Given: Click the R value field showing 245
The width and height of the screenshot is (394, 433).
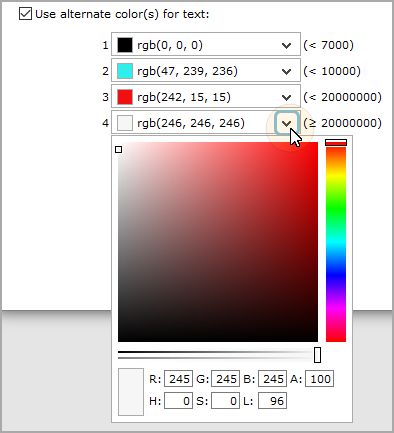Looking at the screenshot, I should [x=178, y=379].
